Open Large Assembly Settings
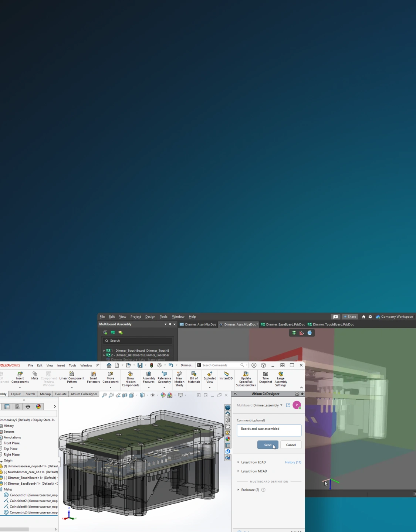The image size is (416, 532). [281, 379]
